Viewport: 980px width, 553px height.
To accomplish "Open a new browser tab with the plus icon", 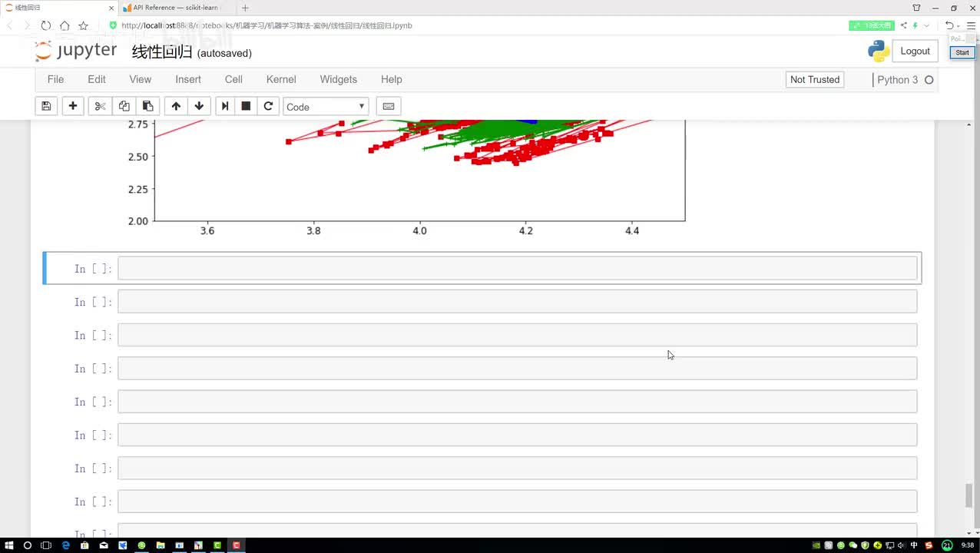I will click(x=245, y=8).
